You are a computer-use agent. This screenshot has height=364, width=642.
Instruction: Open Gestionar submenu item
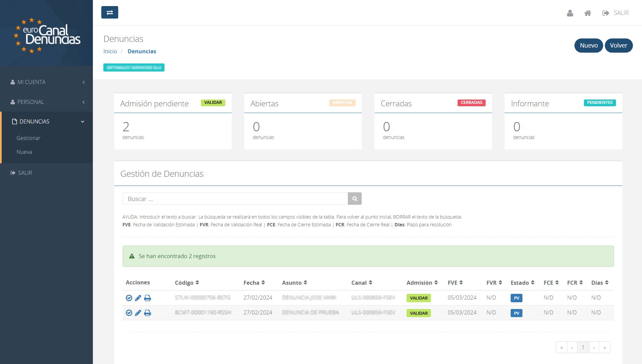(x=28, y=138)
